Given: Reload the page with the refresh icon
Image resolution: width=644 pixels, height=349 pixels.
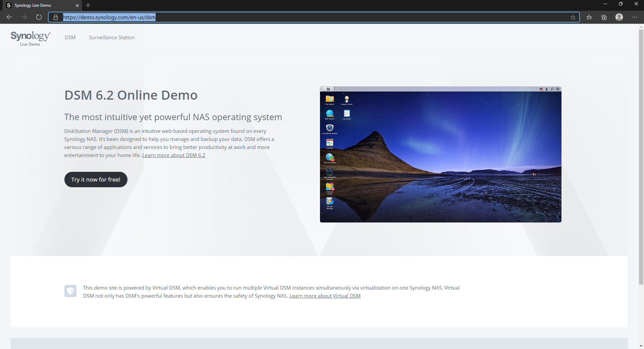Looking at the screenshot, I should coord(39,17).
